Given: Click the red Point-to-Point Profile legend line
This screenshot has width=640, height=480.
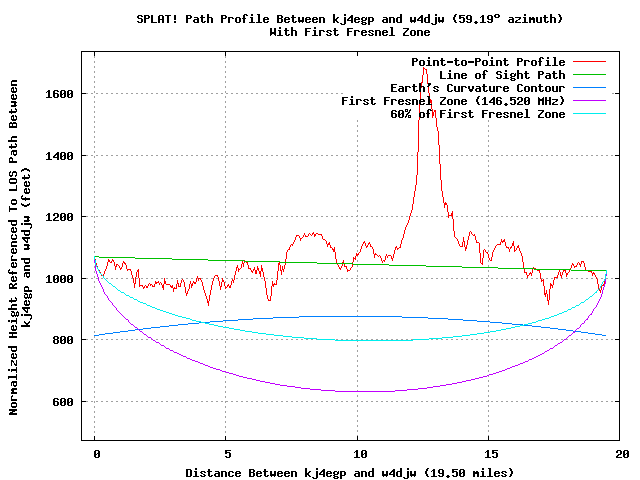Looking at the screenshot, I should [x=590, y=62].
